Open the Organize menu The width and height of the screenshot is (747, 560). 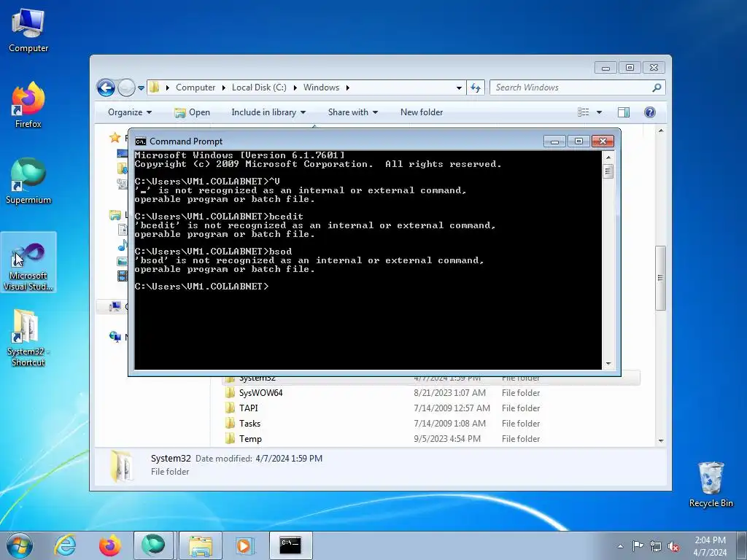[130, 112]
